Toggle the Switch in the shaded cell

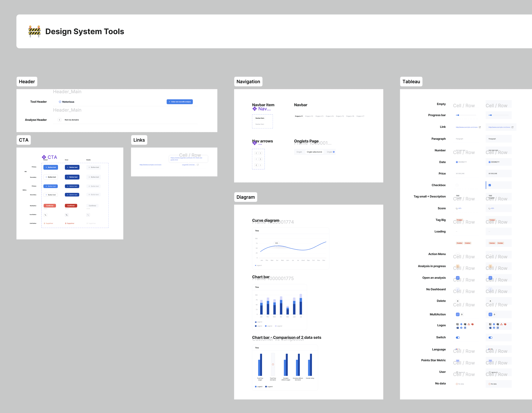[490, 337]
